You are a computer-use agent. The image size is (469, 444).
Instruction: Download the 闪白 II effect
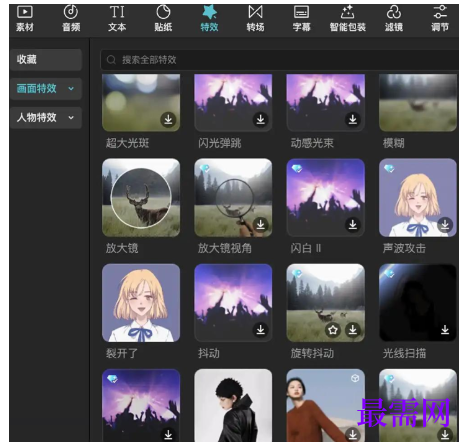click(353, 225)
